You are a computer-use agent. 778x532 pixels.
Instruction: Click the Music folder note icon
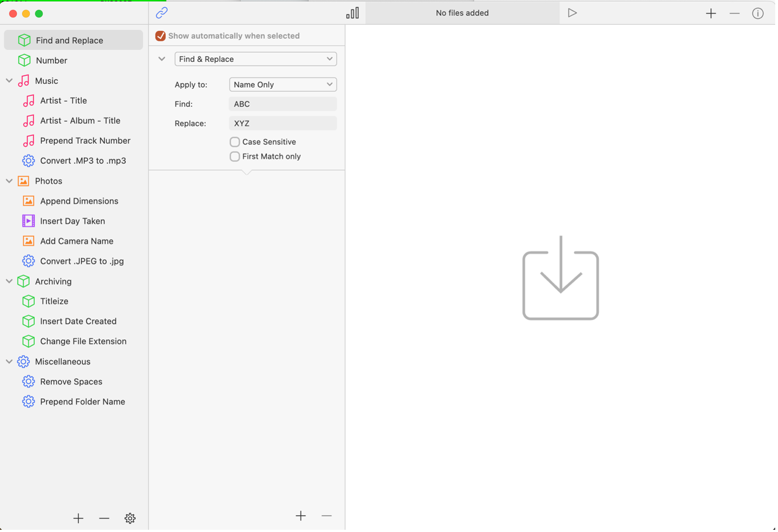tap(24, 81)
